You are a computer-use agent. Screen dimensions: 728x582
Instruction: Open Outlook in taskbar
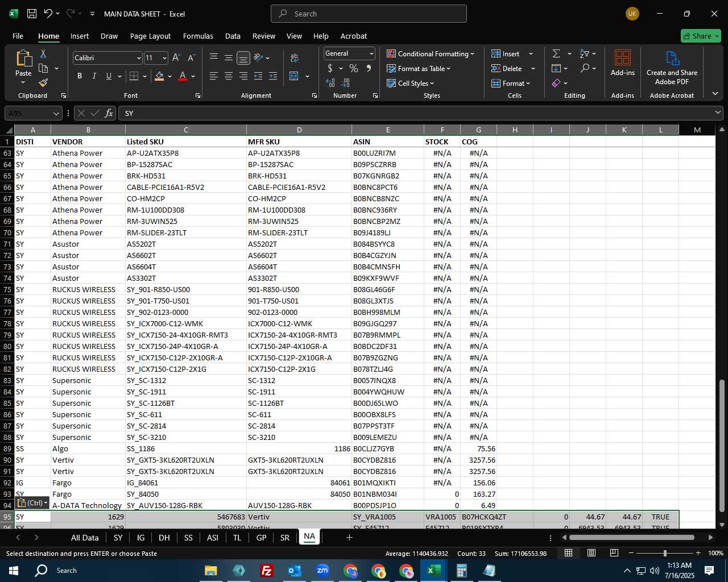[295, 570]
